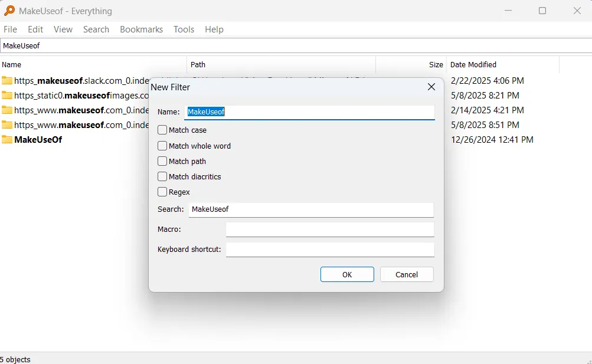
Task: Check the Match path box
Action: pos(162,161)
